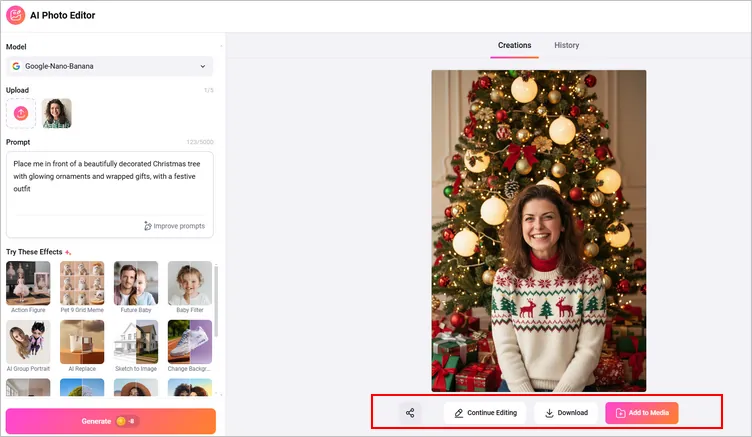Screen dimensions: 752x437
Task: Download the generated image
Action: (566, 413)
